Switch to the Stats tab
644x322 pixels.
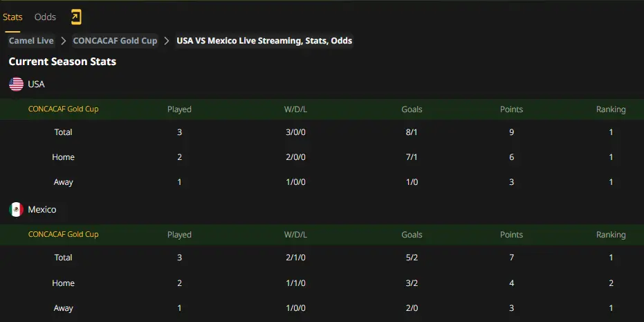click(12, 17)
